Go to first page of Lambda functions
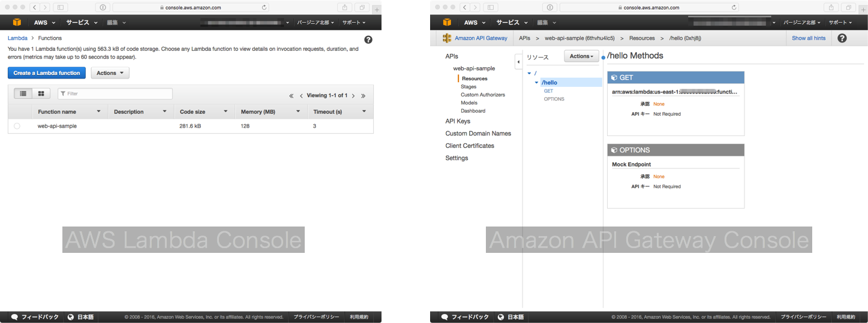The height and width of the screenshot is (323, 868). click(x=292, y=96)
